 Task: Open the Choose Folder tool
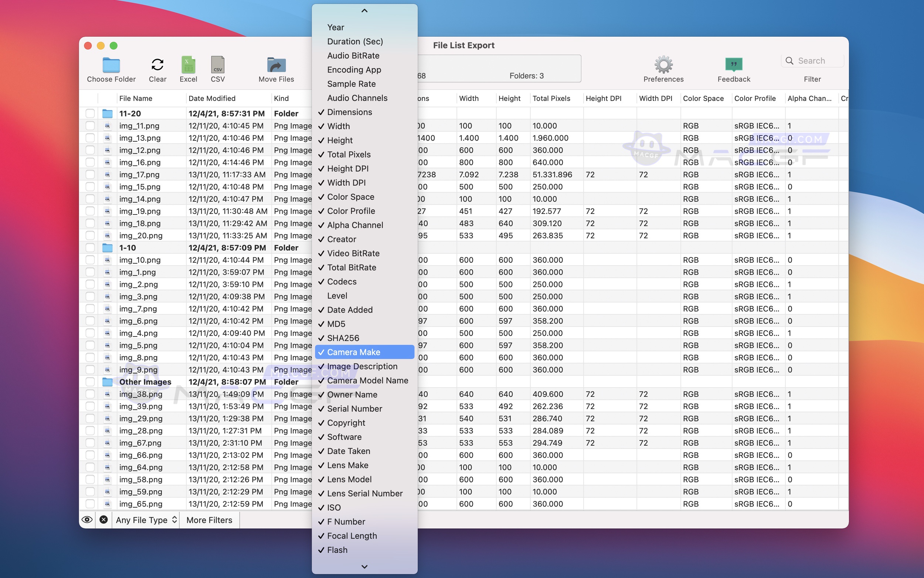tap(111, 69)
